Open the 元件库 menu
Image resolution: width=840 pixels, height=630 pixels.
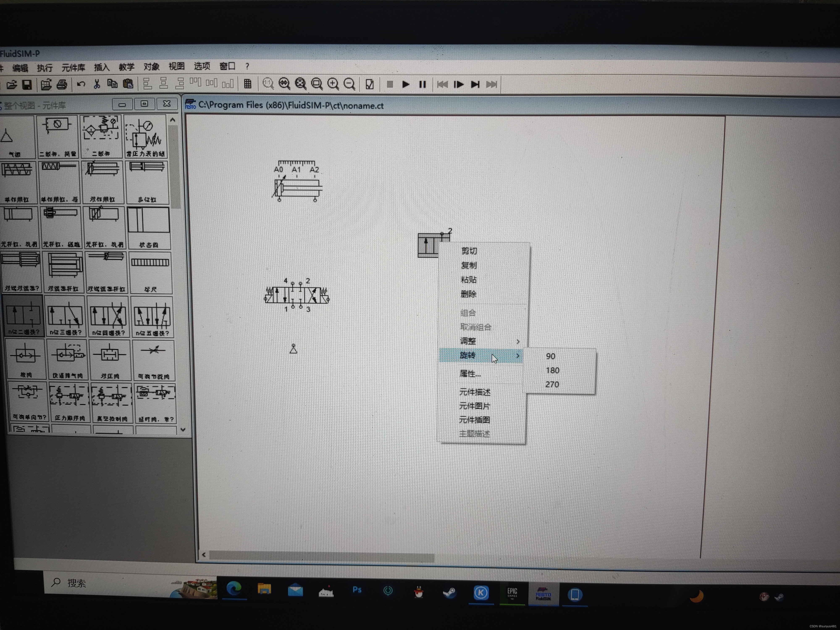73,68
